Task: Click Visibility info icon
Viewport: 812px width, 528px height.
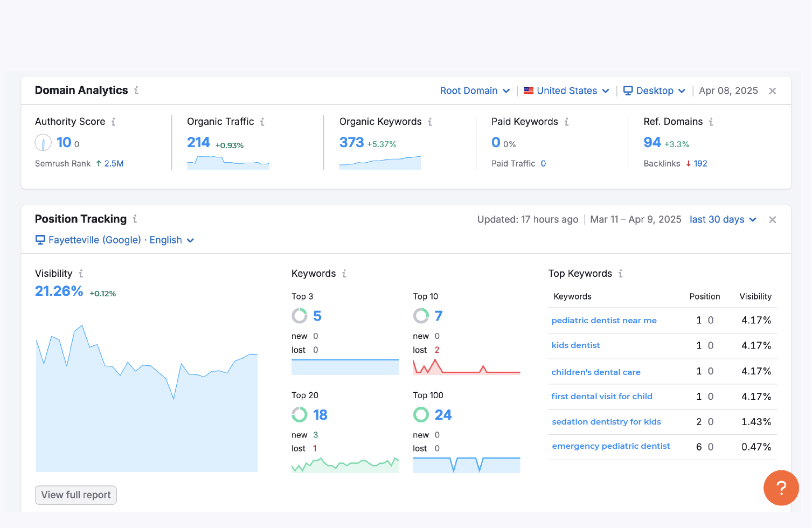Action: [81, 274]
